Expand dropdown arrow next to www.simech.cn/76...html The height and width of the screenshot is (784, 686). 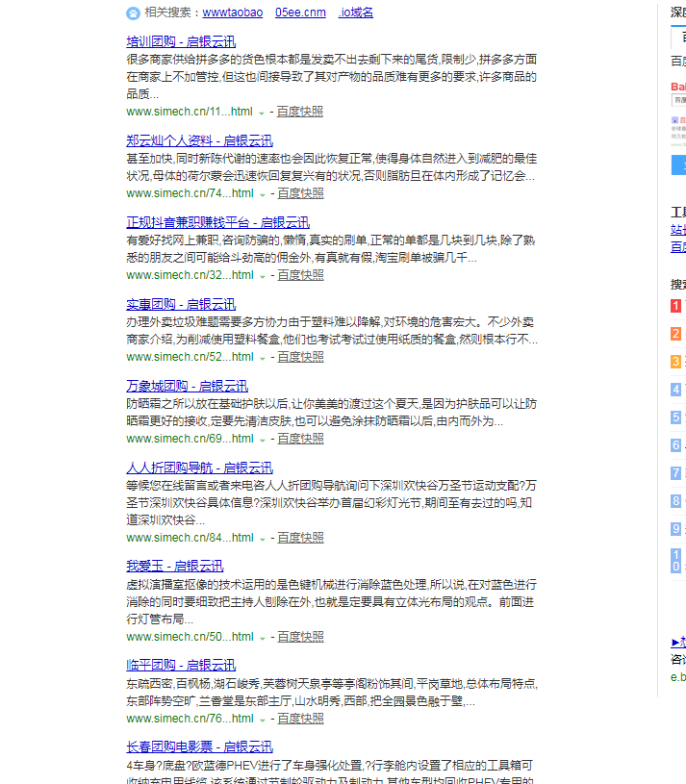(x=262, y=720)
